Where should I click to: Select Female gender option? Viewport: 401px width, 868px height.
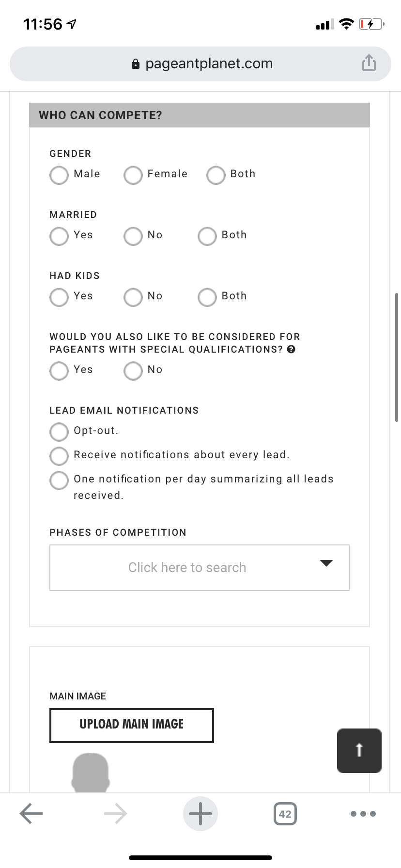pyautogui.click(x=133, y=175)
